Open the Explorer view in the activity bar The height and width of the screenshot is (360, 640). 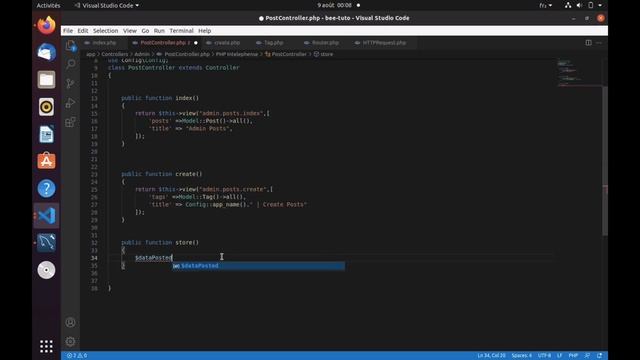pos(71,45)
